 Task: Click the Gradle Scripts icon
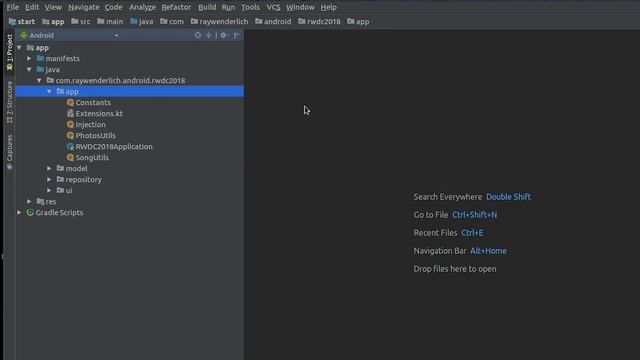tap(30, 213)
